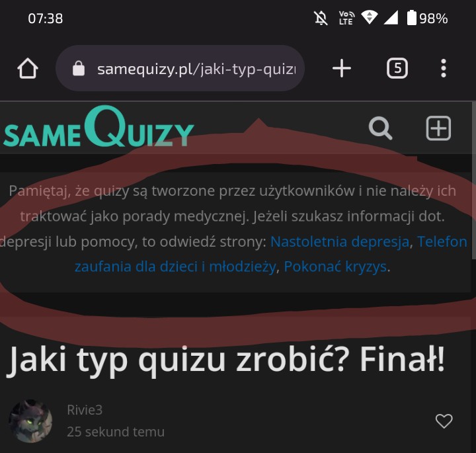
Task: Open the Rivie3 avatar thumbnail
Action: click(30, 421)
